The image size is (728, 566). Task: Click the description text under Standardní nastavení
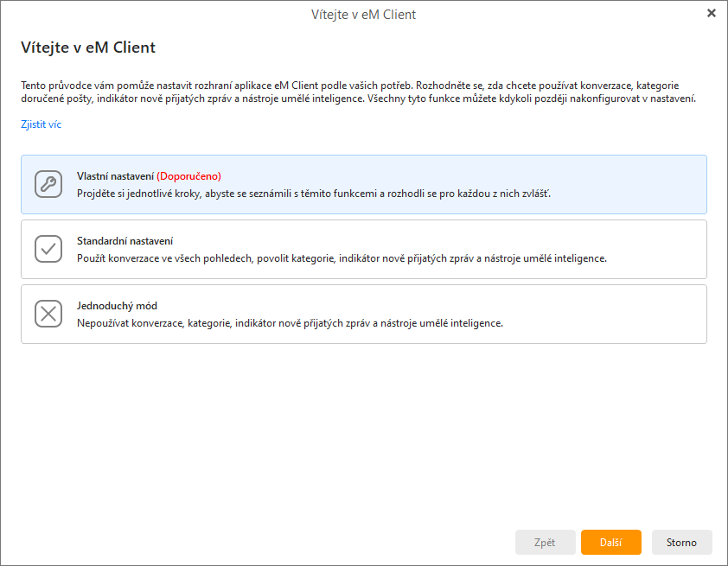[x=342, y=258]
